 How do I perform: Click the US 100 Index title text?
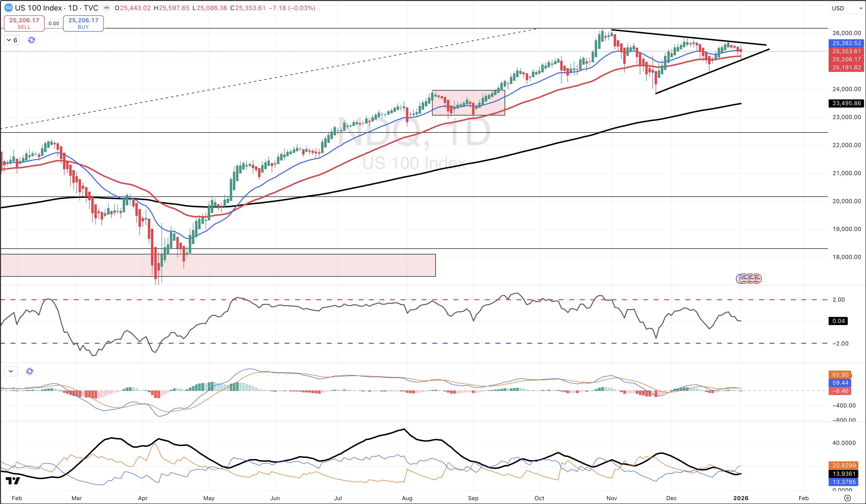tap(39, 8)
